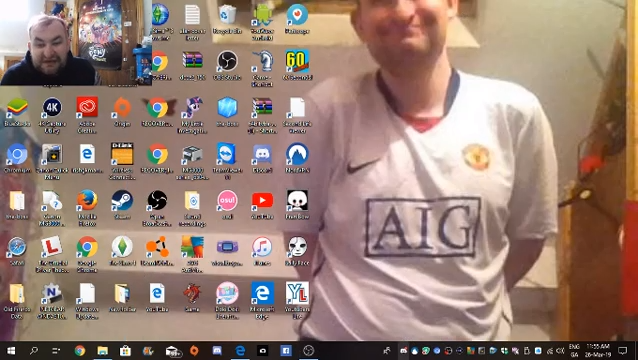The image size is (638, 360).
Task: Open the Mail app on the taskbar
Action: tap(174, 351)
